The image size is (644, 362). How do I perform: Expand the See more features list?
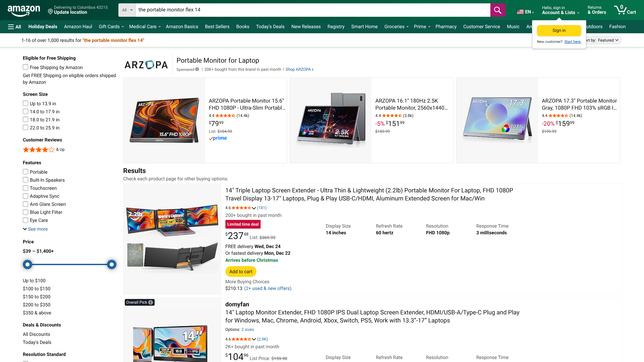tap(35, 229)
